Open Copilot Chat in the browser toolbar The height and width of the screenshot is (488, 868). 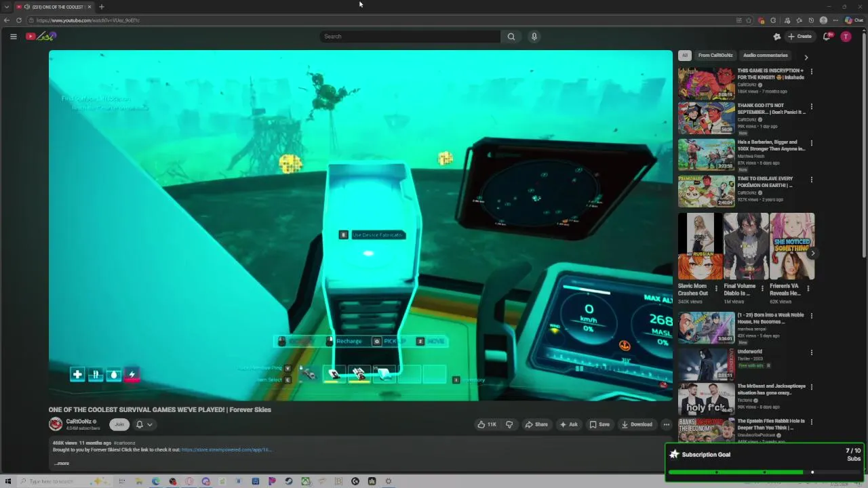[854, 20]
